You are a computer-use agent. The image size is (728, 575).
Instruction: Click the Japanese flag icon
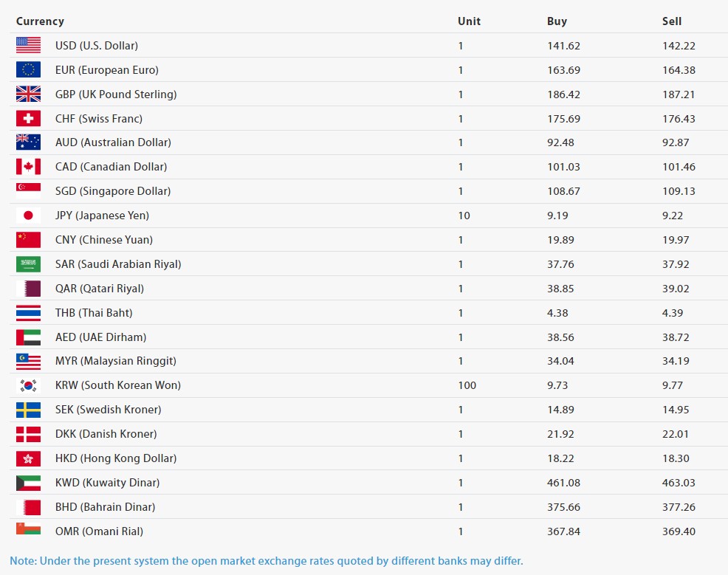pos(28,216)
